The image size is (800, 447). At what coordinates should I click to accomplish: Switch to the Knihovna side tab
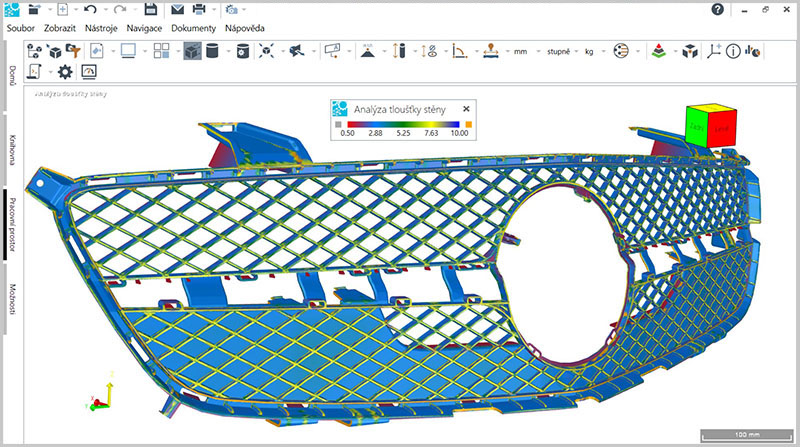(x=11, y=147)
